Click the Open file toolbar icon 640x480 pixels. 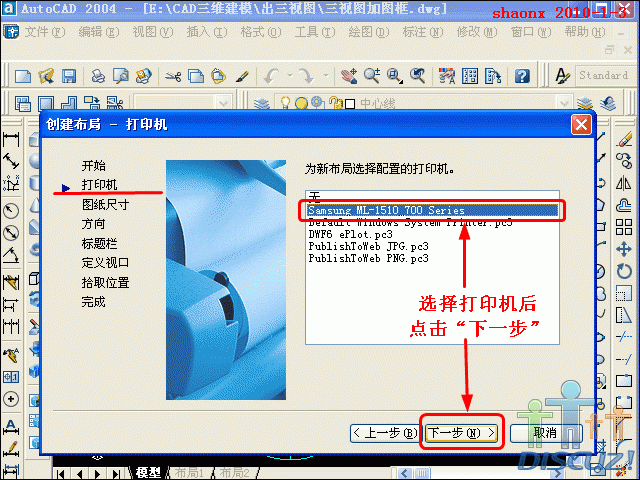coord(46,76)
